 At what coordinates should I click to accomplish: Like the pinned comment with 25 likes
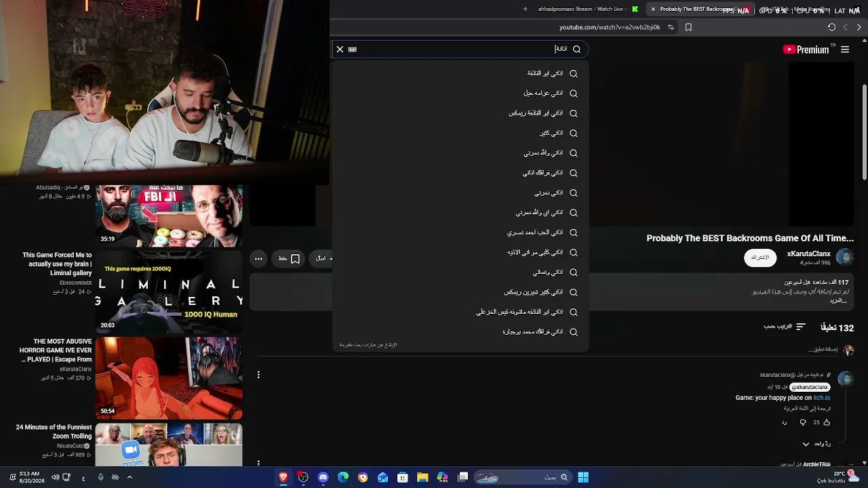point(826,422)
